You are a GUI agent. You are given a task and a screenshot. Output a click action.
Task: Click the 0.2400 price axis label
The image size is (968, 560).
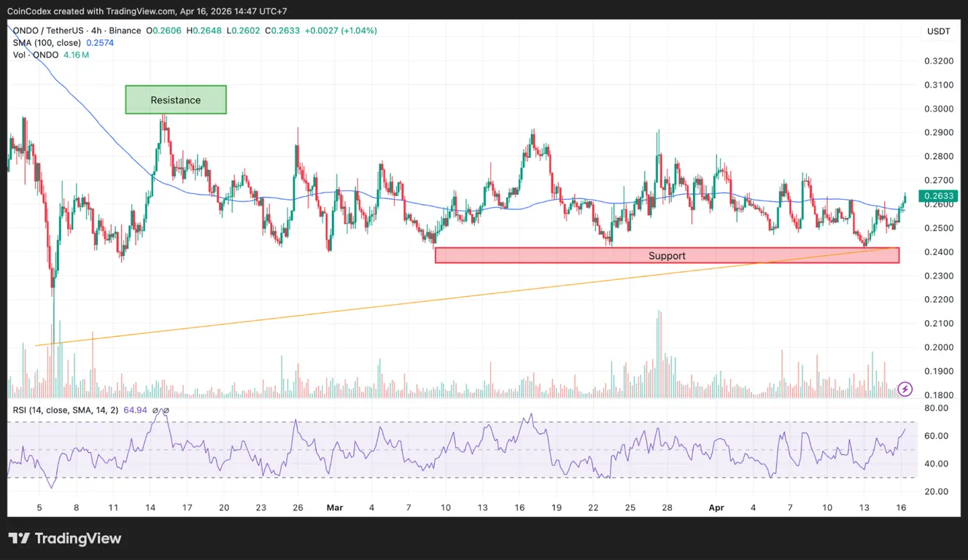click(x=937, y=252)
